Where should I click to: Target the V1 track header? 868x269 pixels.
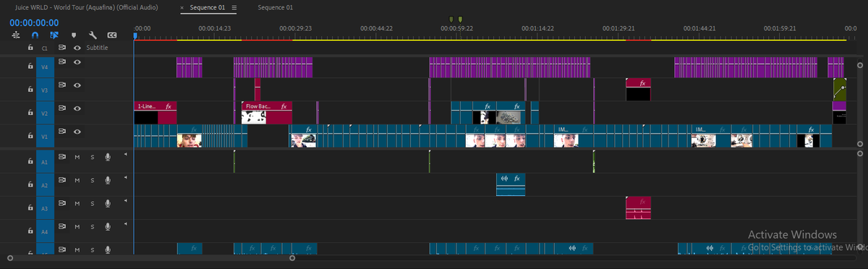(x=45, y=136)
